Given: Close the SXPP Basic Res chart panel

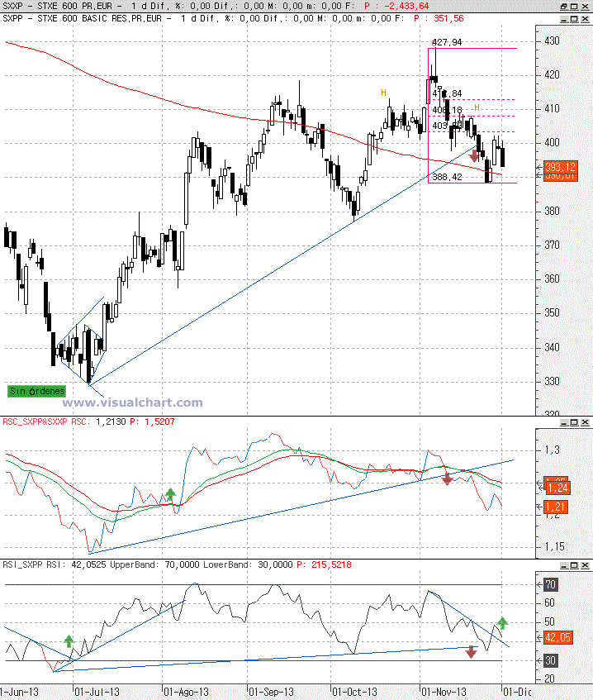Looking at the screenshot, I should (x=585, y=19).
